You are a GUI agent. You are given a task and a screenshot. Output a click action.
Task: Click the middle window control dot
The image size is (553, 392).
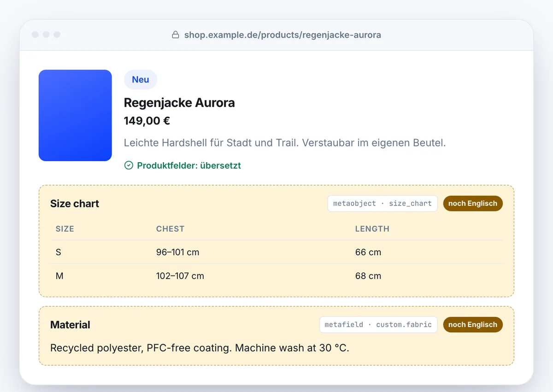point(46,35)
